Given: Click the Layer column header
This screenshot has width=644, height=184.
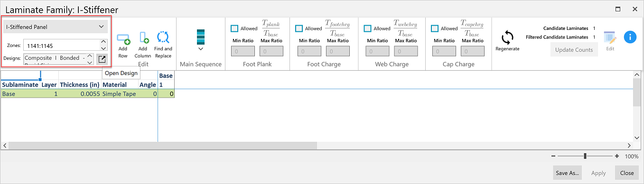Looking at the screenshot, I should [49, 84].
